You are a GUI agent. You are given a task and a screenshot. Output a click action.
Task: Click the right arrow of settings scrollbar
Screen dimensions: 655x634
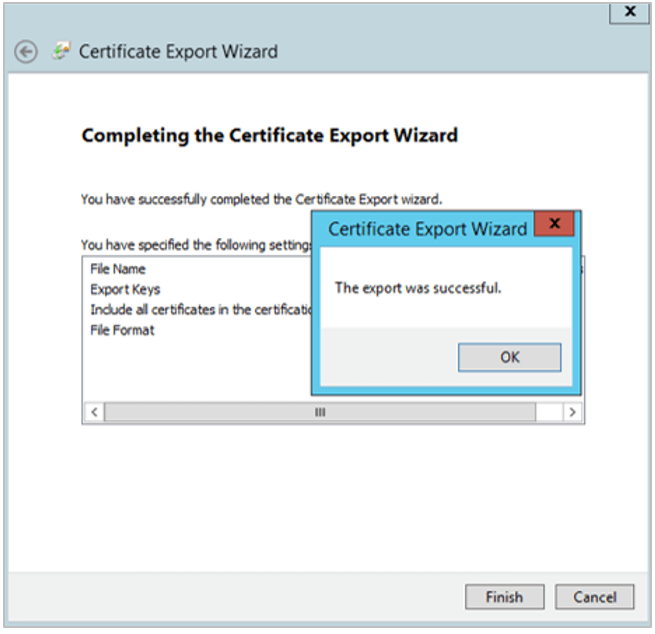point(572,412)
